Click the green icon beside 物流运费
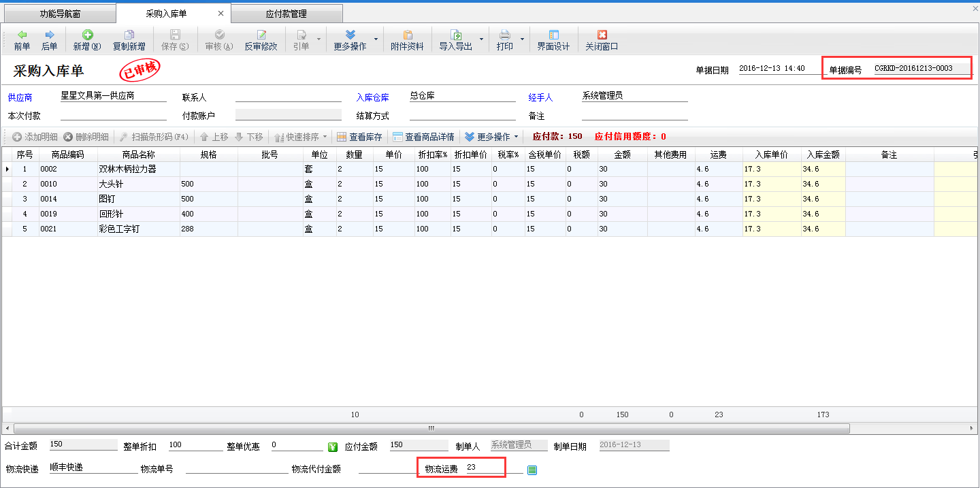The height and width of the screenshot is (488, 980). pyautogui.click(x=532, y=470)
